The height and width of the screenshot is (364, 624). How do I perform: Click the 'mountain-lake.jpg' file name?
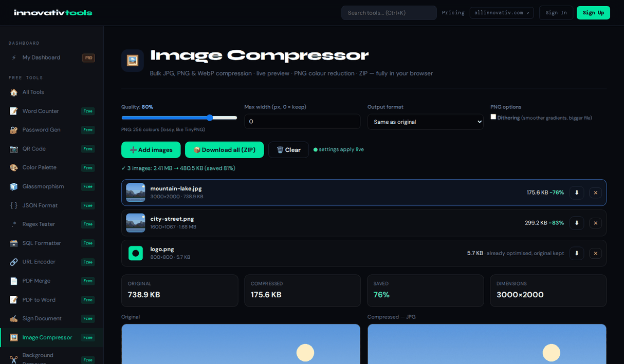176,188
